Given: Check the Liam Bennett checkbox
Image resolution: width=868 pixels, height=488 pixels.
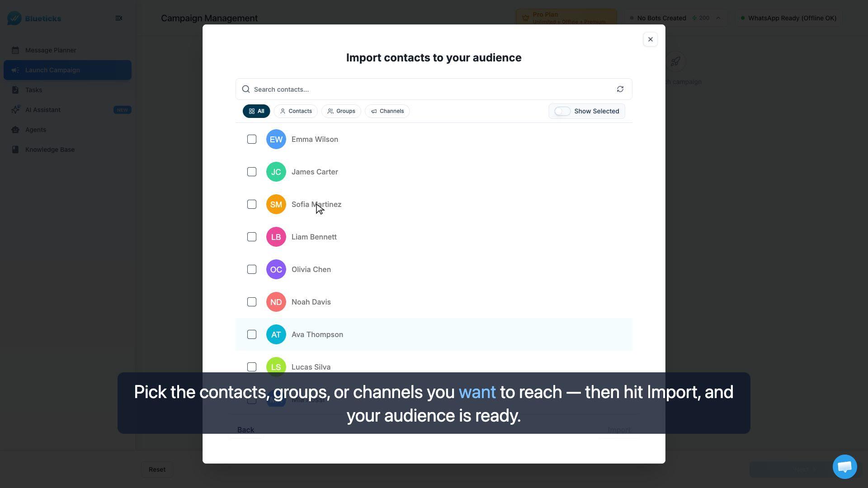Looking at the screenshot, I should click(252, 237).
